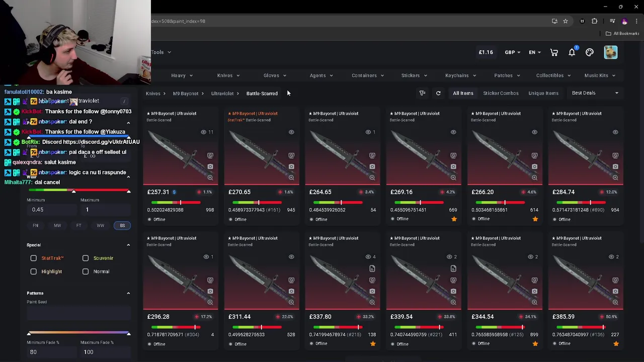The image size is (644, 362).
Task: Toggle the Highlight checkbox
Action: pos(34,271)
